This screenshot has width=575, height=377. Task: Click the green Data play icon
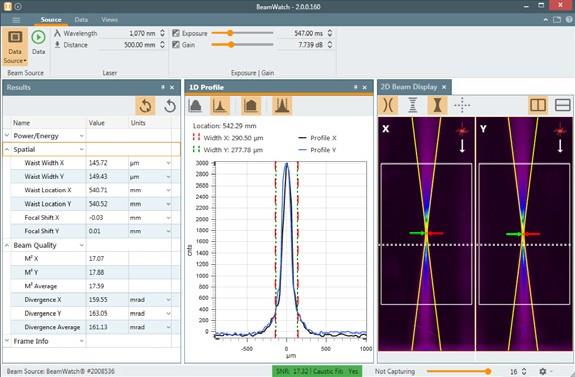38,37
